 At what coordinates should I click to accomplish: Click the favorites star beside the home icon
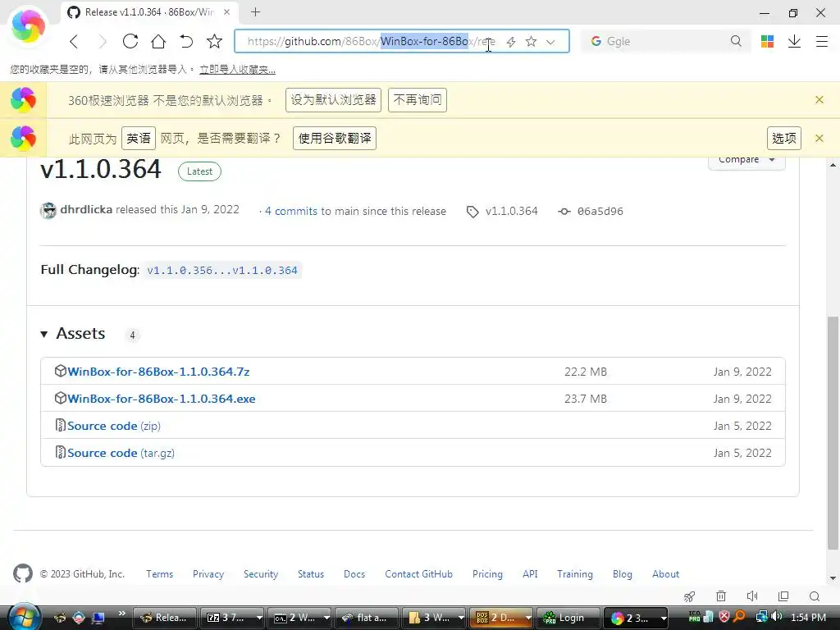point(214,41)
